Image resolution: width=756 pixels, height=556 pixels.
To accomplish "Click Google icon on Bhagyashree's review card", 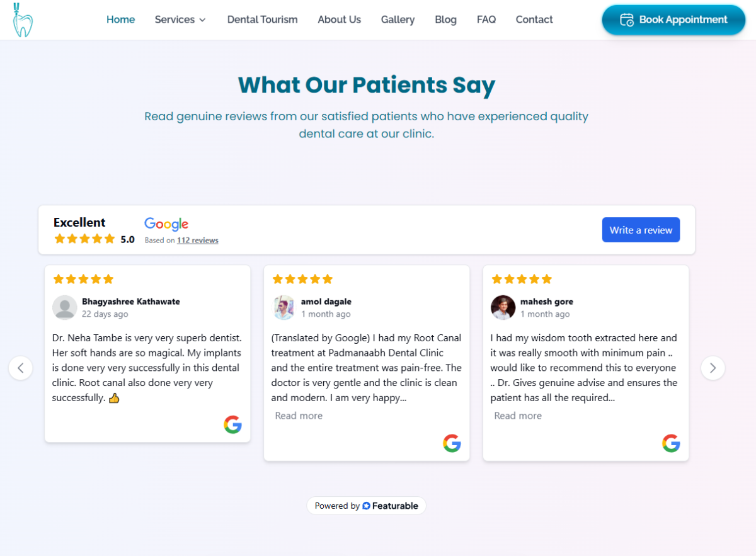I will click(x=232, y=424).
